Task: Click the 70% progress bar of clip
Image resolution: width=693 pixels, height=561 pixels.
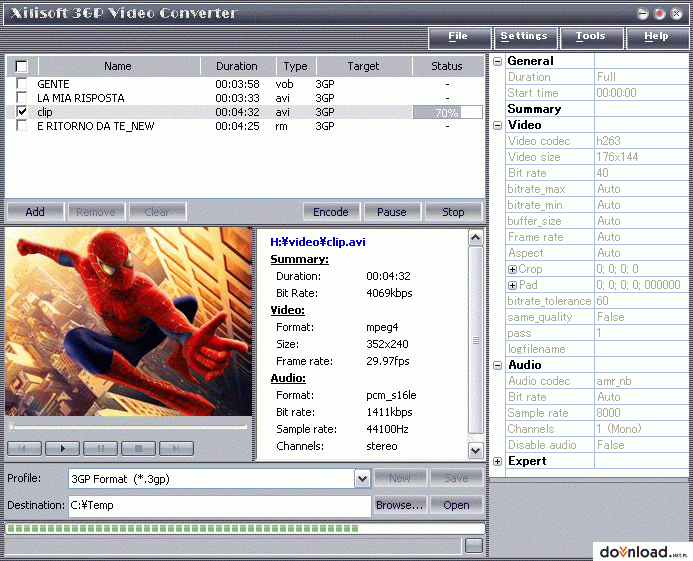Action: [447, 112]
